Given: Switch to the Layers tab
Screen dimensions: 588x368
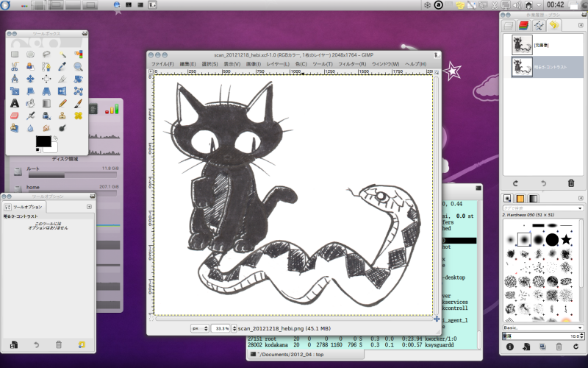Looking at the screenshot, I should click(x=508, y=26).
